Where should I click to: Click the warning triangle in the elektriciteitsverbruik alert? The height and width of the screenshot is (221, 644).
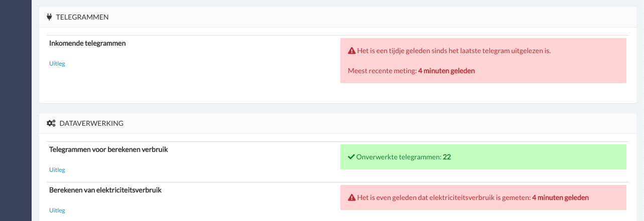coord(351,197)
